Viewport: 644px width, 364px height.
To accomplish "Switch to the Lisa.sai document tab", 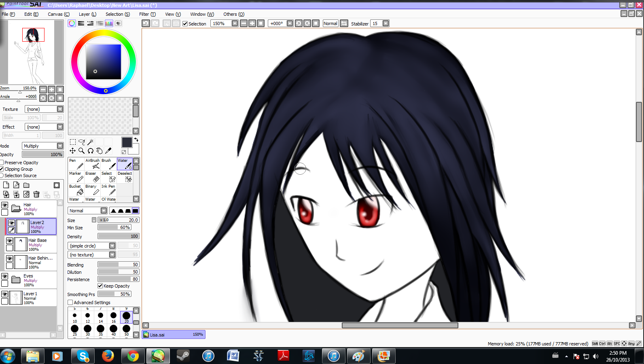I will pos(173,335).
